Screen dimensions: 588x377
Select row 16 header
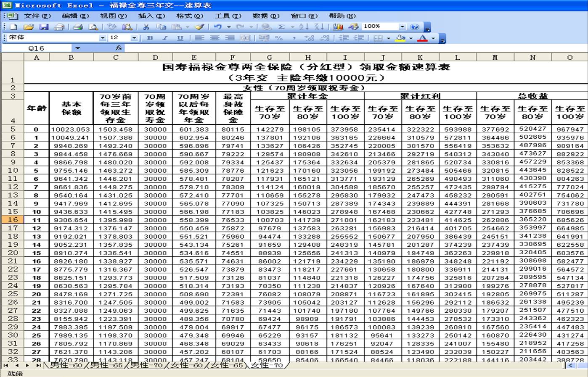click(x=13, y=219)
